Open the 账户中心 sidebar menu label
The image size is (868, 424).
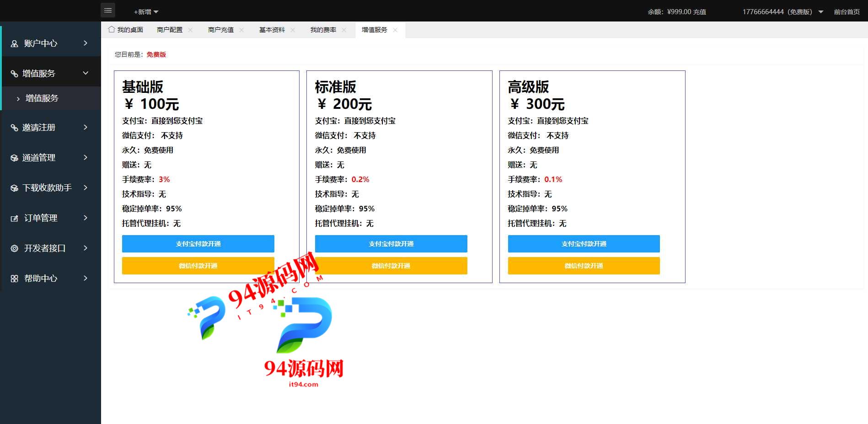[x=41, y=43]
